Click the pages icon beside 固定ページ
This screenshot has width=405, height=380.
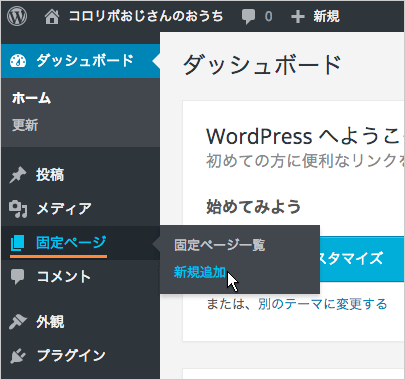point(18,243)
